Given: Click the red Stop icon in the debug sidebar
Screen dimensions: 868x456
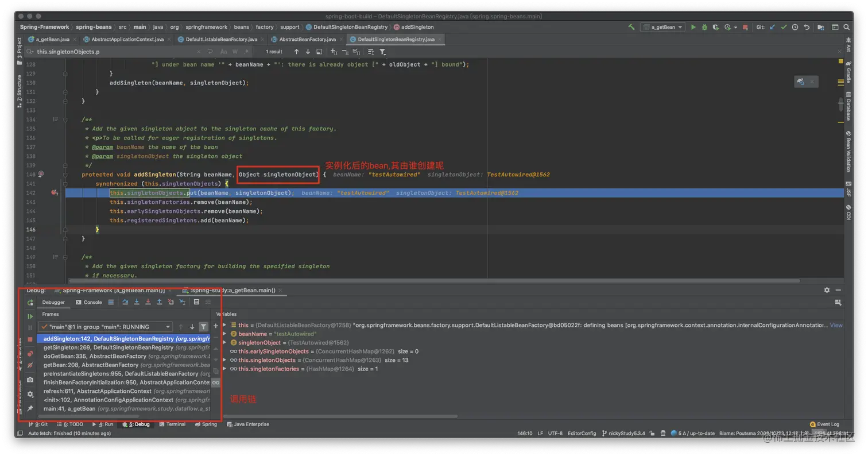Looking at the screenshot, I should click(x=30, y=339).
